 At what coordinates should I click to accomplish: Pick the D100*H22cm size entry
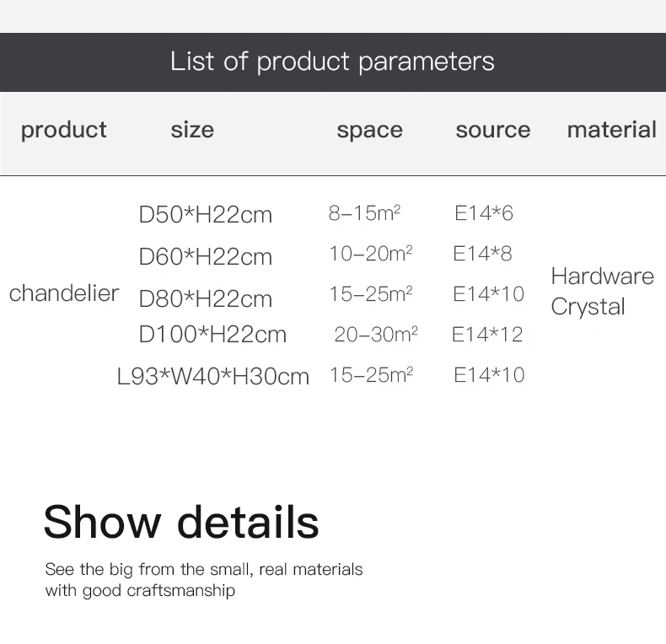[212, 335]
